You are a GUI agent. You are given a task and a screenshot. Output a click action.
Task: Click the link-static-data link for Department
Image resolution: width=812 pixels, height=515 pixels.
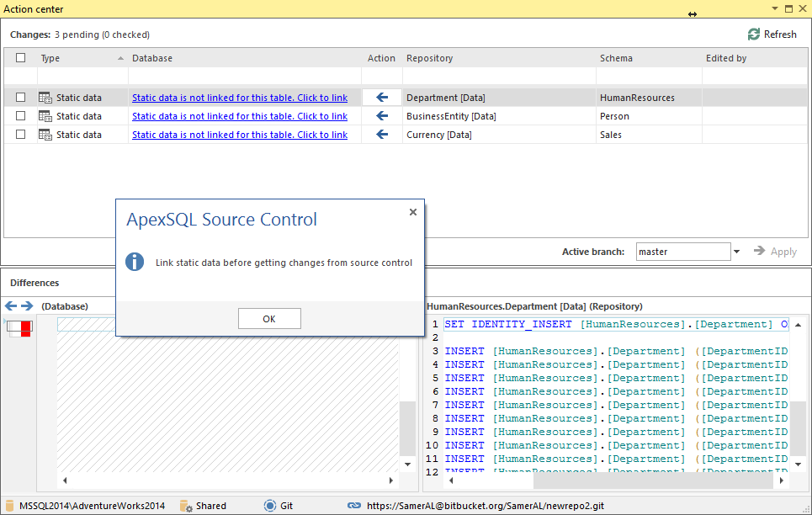pyautogui.click(x=240, y=98)
